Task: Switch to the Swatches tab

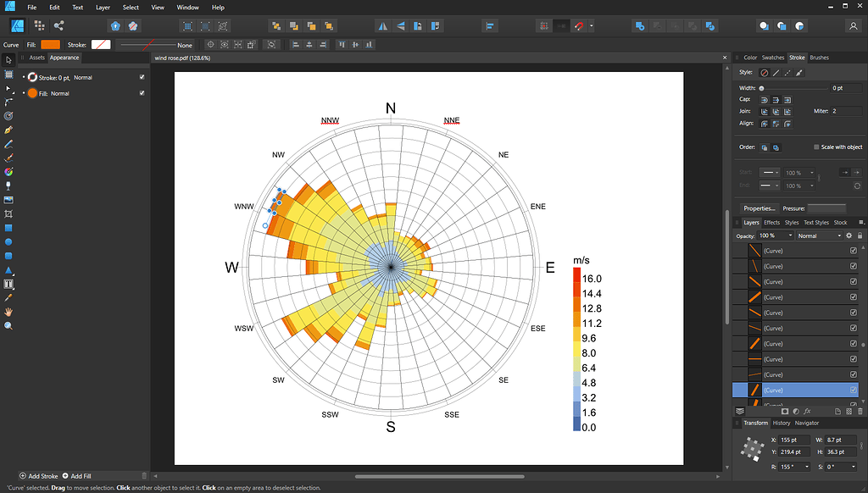Action: coord(773,58)
